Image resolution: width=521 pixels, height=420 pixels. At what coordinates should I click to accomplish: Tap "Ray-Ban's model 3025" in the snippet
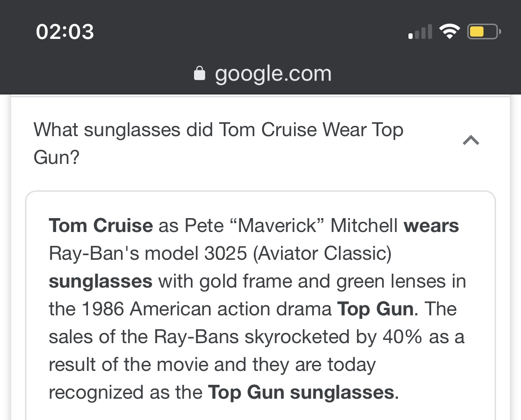pos(148,254)
